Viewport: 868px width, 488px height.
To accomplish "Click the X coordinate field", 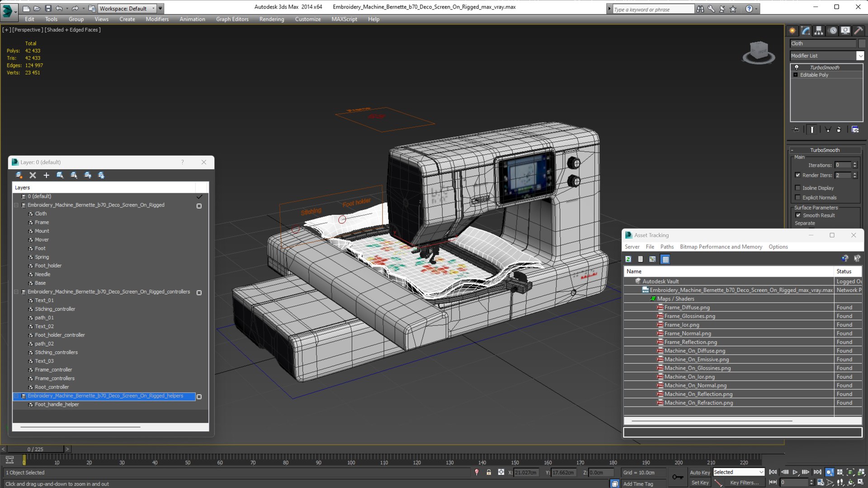I will [526, 473].
